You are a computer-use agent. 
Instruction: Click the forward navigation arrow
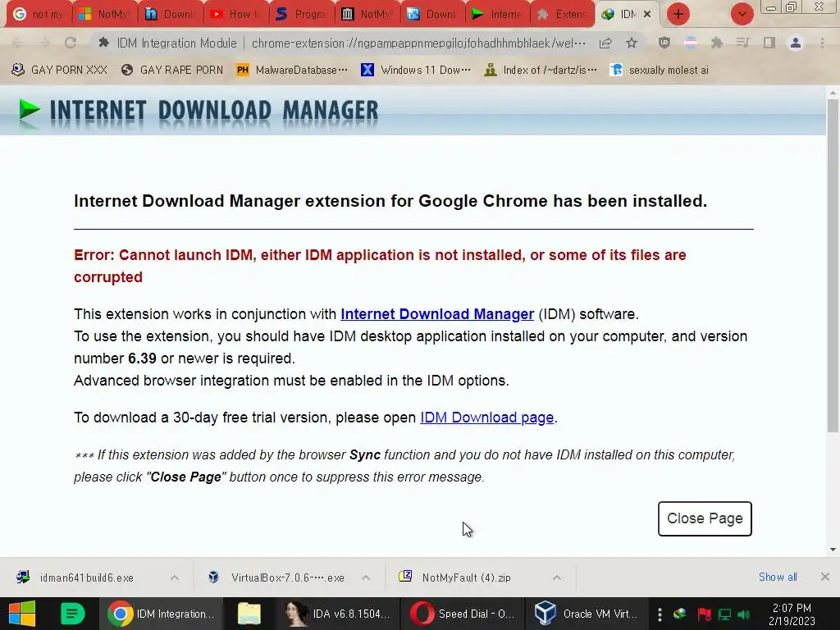pos(44,43)
